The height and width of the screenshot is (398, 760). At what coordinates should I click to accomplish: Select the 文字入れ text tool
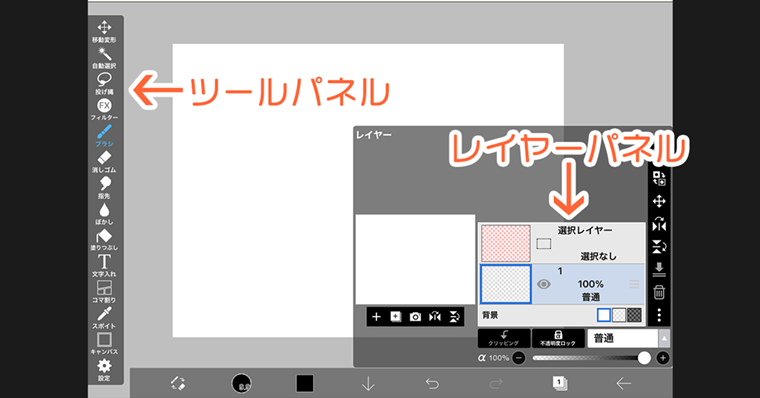click(104, 266)
